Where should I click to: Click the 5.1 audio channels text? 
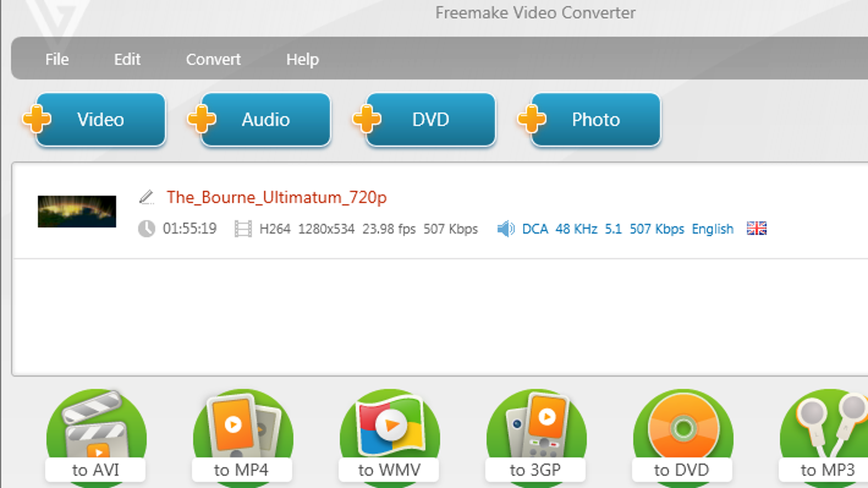[x=613, y=229]
